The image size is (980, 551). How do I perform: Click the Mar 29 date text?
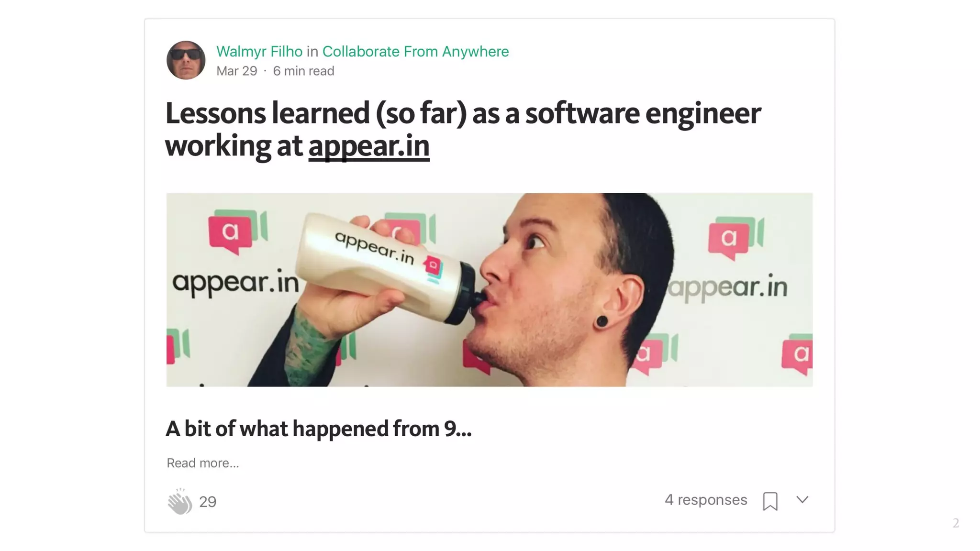point(237,71)
